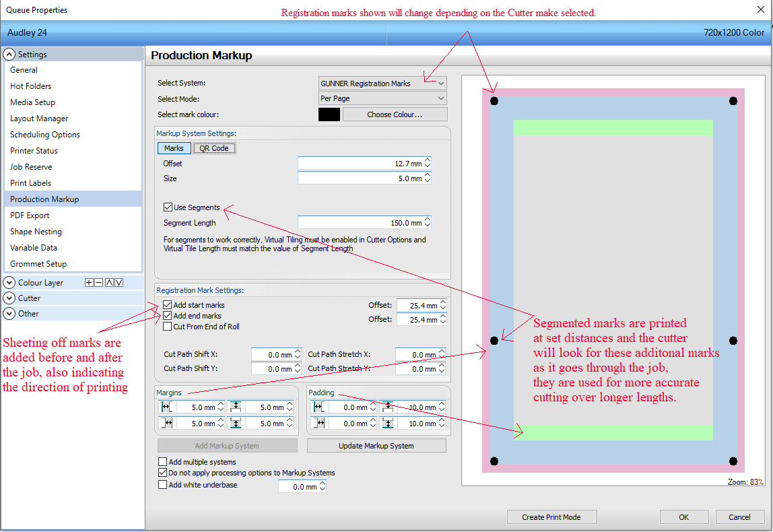Open General settings page
773x532 pixels.
[73, 70]
